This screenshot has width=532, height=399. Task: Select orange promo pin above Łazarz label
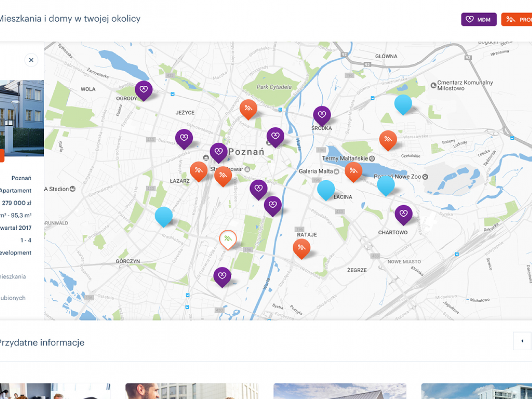click(199, 171)
